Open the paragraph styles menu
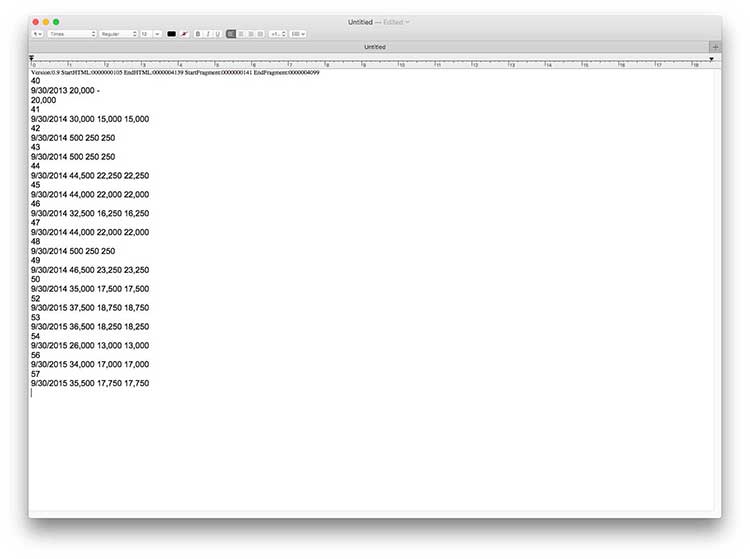 click(38, 34)
